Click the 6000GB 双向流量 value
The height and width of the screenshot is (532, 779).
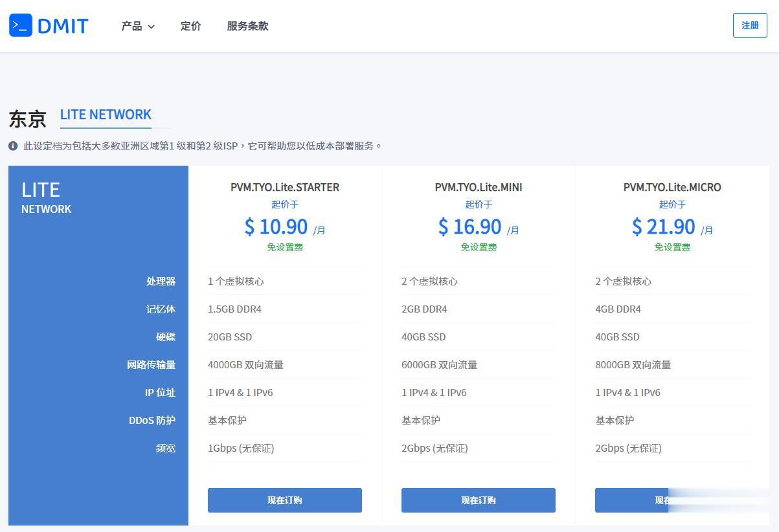point(439,365)
